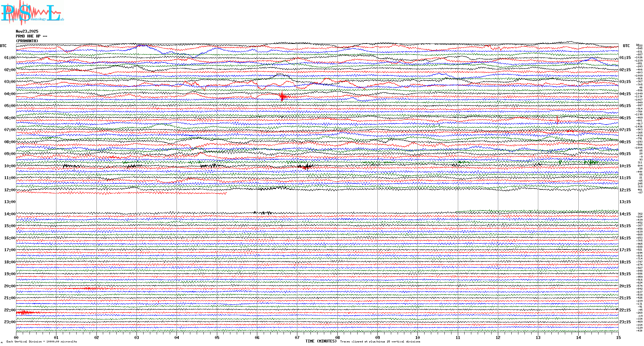The image size is (644, 346).
Task: Click the 13:00 hour label on left
Action: (x=10, y=202)
